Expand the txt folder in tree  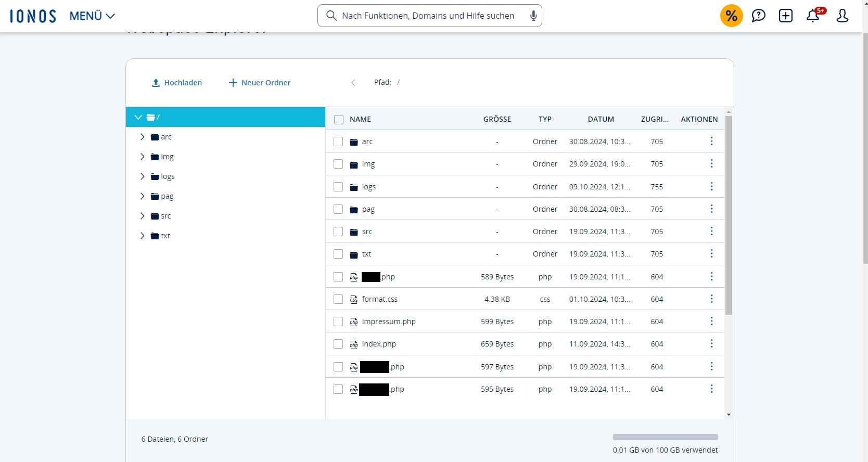pos(142,236)
